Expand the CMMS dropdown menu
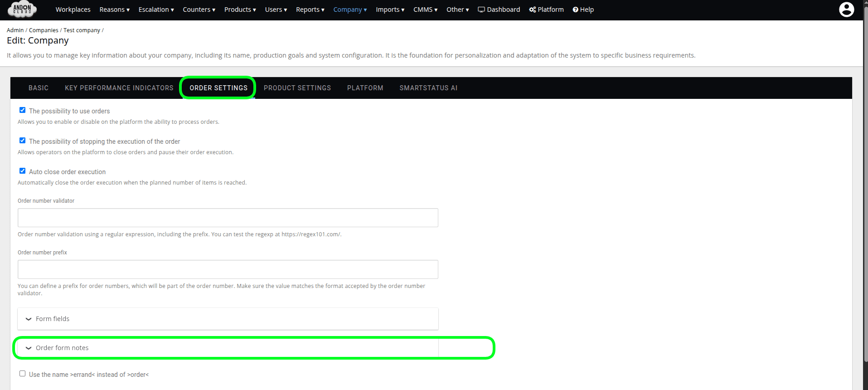The width and height of the screenshot is (868, 390). coord(425,10)
